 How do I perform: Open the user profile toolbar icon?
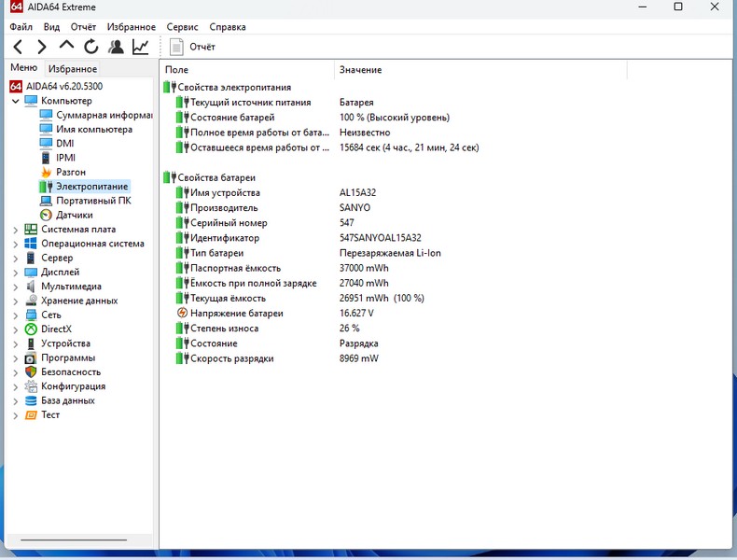click(x=116, y=47)
